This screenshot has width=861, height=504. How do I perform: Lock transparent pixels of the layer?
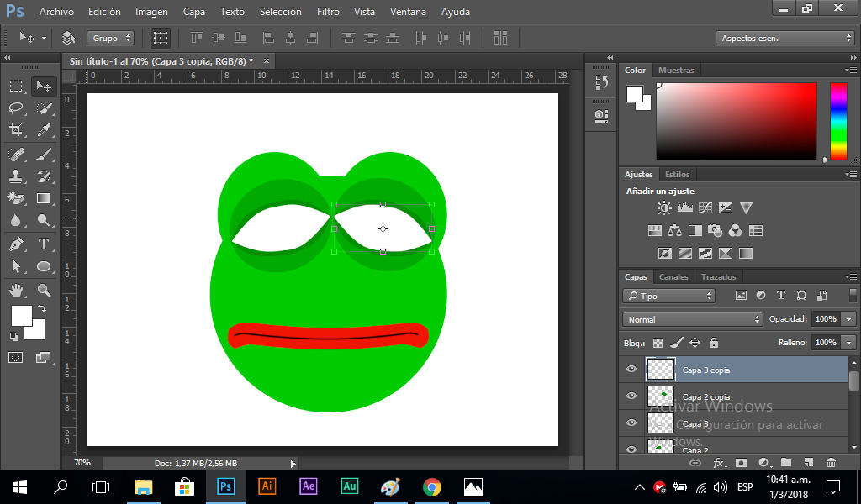[x=658, y=344]
